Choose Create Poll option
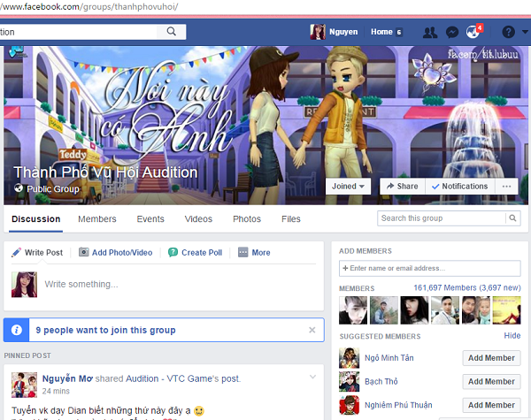Image resolution: width=531 pixels, height=420 pixels. coord(195,253)
